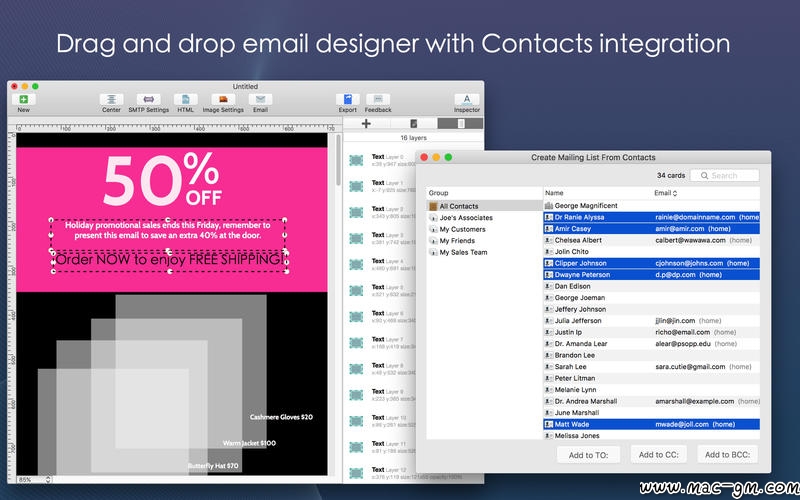Select the Dan Edison contact row

pyautogui.click(x=652, y=286)
